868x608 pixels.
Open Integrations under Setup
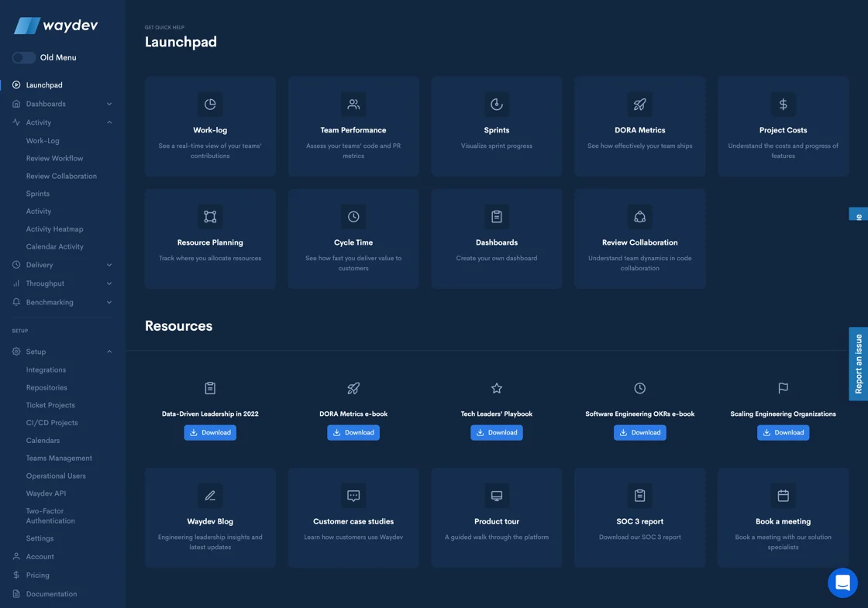[46, 369]
